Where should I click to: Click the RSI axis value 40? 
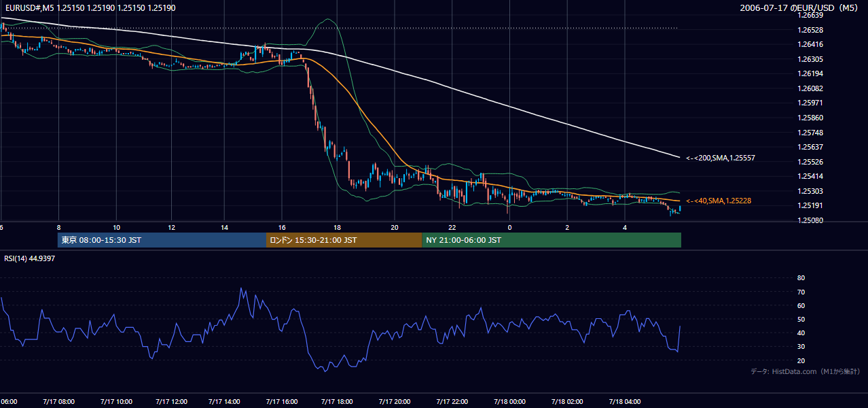pos(801,333)
